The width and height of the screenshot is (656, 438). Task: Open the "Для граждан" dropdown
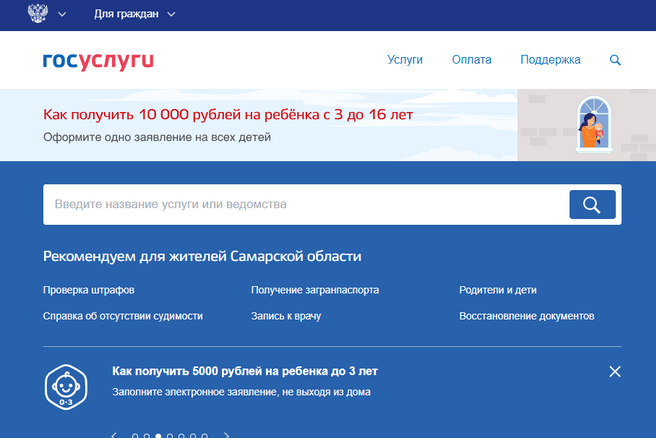134,15
